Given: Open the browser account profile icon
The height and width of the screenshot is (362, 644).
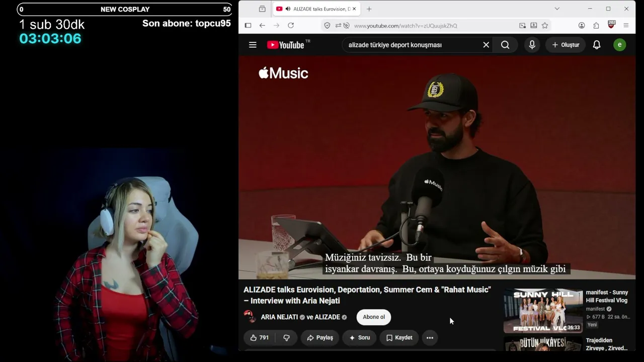Looking at the screenshot, I should [582, 25].
